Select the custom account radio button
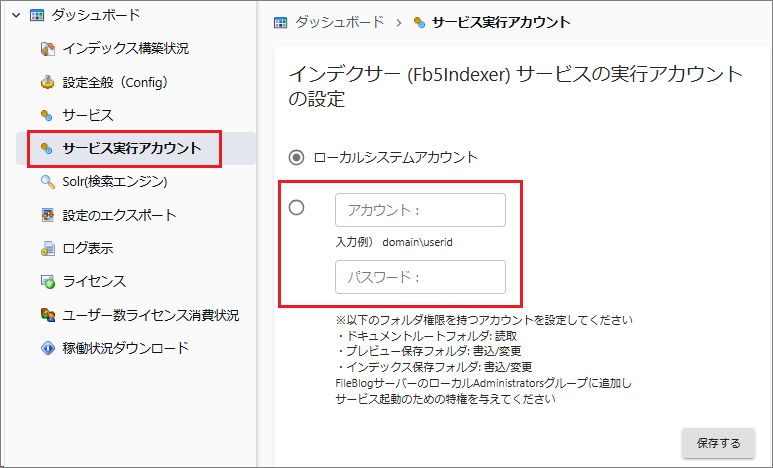This screenshot has height=468, width=773. click(296, 208)
